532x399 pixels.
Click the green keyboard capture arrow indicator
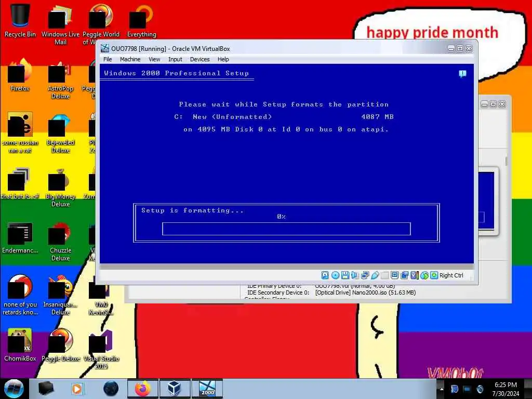[x=434, y=275]
